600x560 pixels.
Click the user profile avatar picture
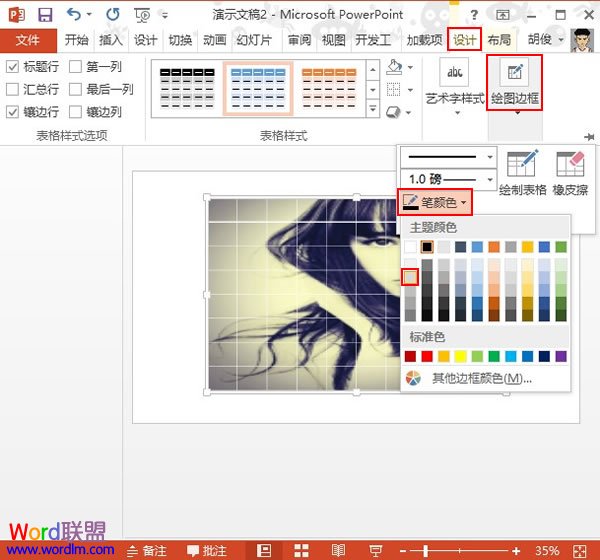[x=582, y=40]
